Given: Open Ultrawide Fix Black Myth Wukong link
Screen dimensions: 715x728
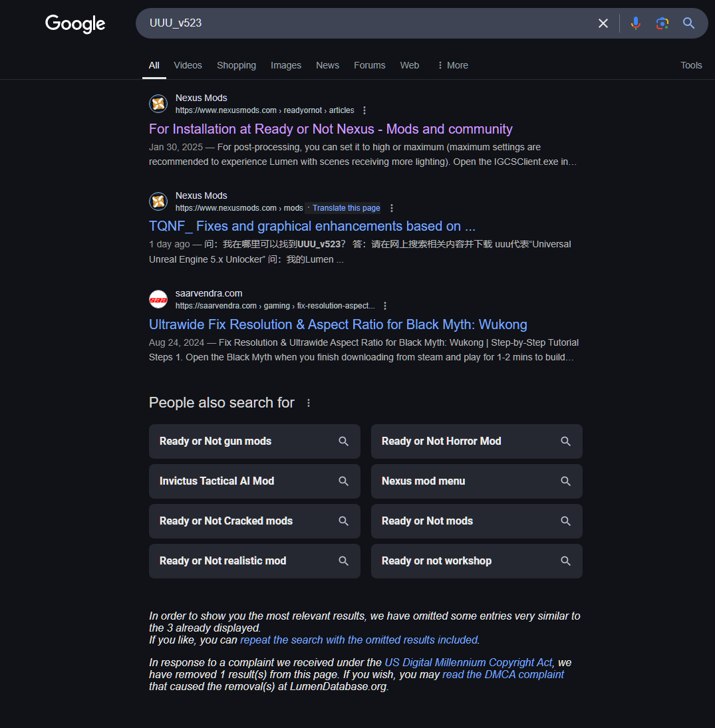Looking at the screenshot, I should click(338, 324).
